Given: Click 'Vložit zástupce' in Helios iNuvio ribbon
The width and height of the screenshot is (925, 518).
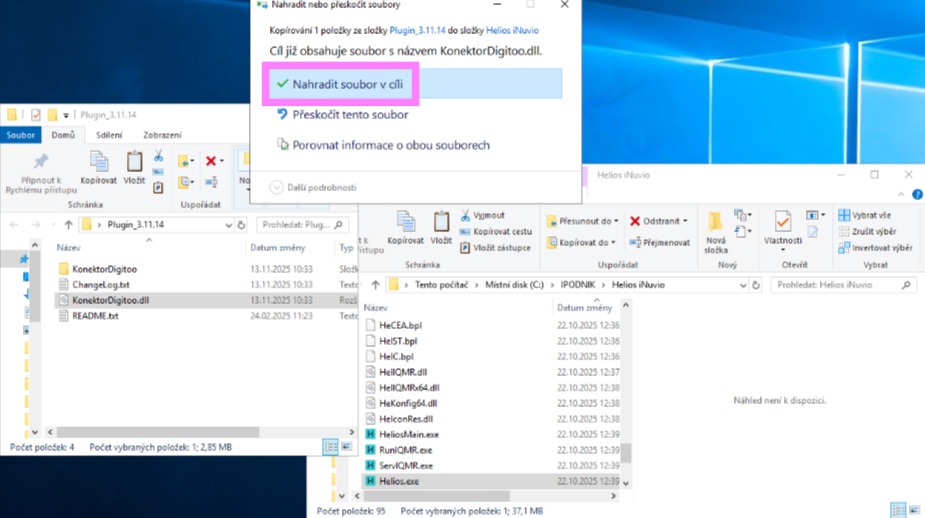Looking at the screenshot, I should (x=496, y=248).
